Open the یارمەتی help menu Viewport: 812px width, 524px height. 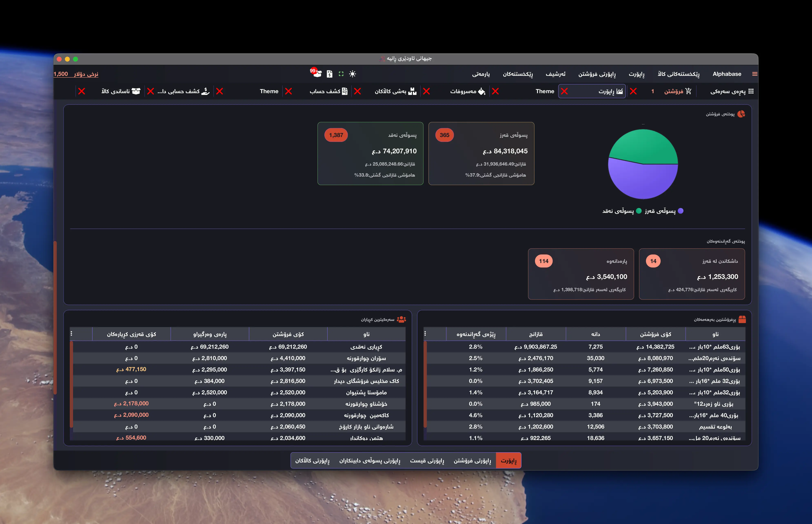(x=481, y=74)
